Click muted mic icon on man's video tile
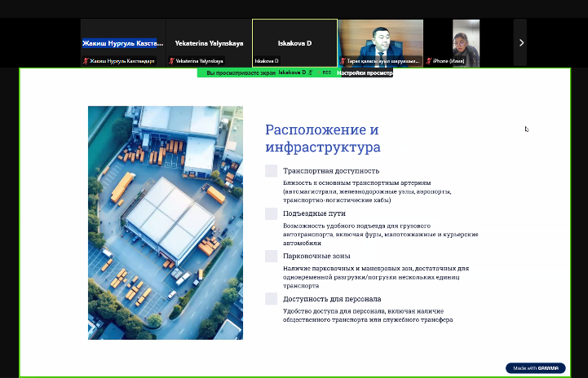 [343, 60]
